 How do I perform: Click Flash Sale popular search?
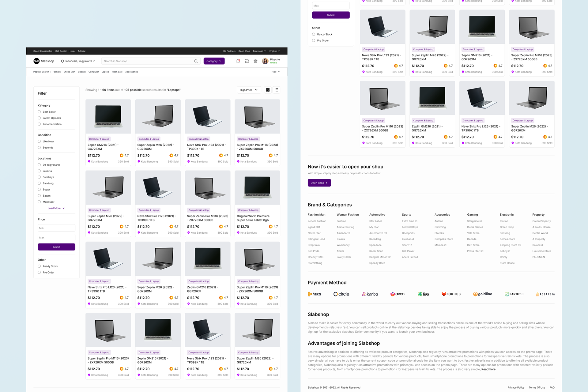(117, 72)
